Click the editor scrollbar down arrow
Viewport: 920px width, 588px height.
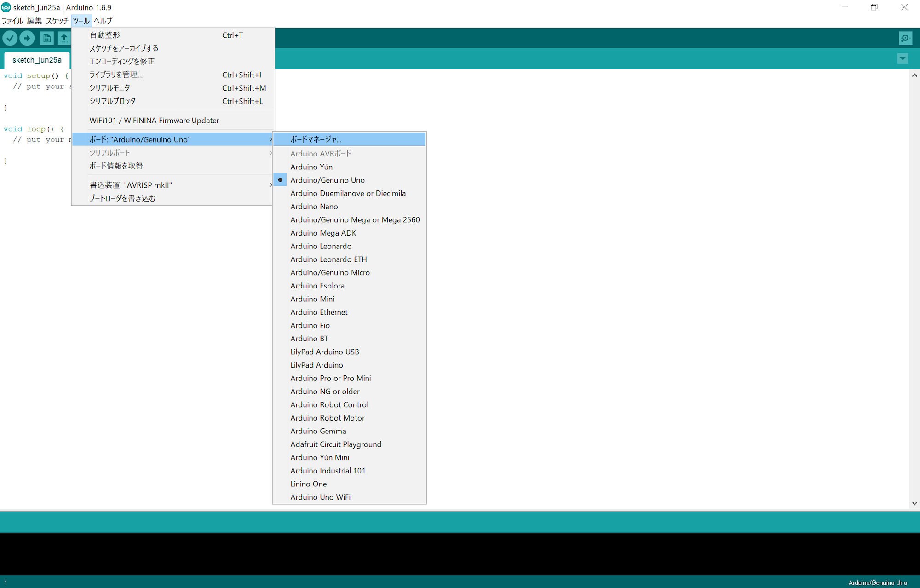click(x=914, y=503)
